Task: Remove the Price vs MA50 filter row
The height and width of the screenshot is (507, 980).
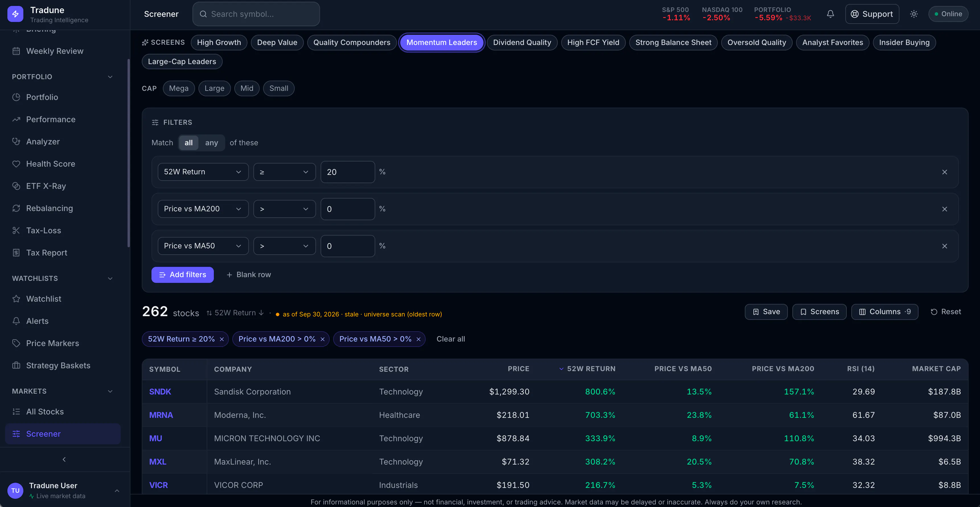Action: tap(944, 246)
